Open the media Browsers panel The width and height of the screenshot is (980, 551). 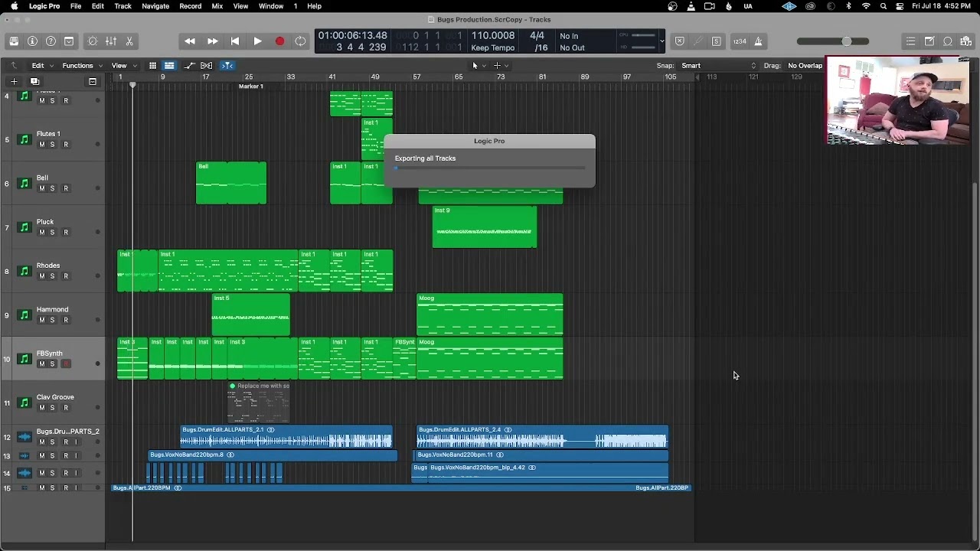point(966,41)
